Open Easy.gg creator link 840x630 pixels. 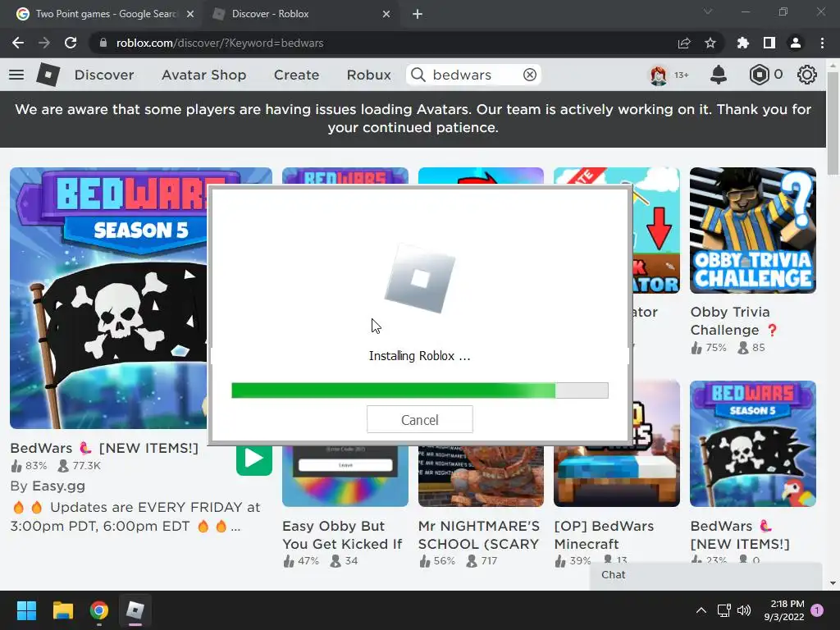point(58,486)
